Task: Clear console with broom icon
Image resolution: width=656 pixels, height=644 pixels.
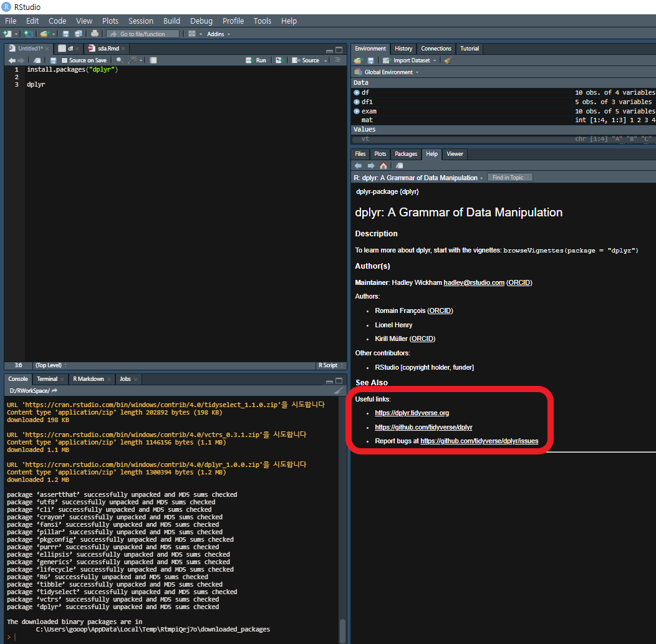Action: click(x=339, y=391)
